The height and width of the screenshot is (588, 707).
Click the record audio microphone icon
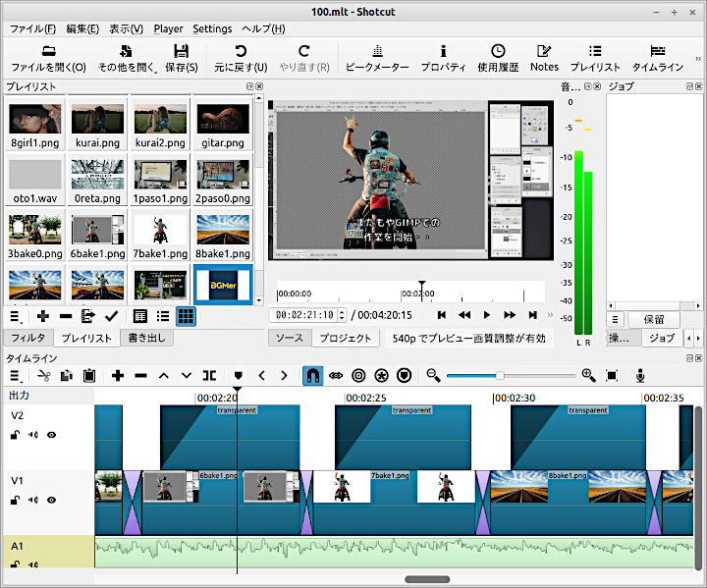(640, 375)
